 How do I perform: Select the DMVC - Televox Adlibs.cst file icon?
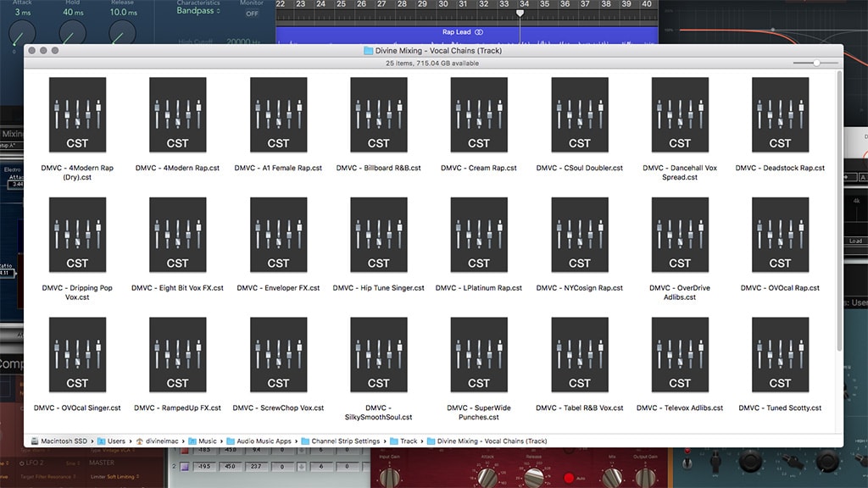click(x=680, y=355)
